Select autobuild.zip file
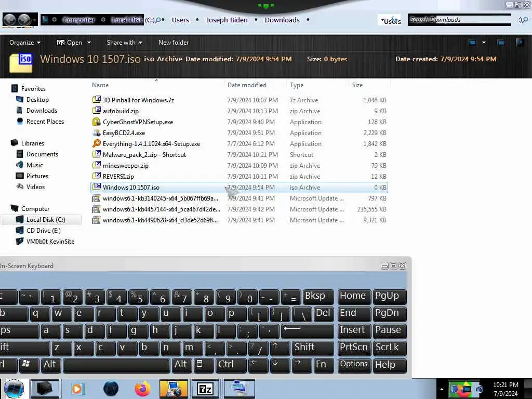Viewport: 532px width, 399px height. (121, 111)
